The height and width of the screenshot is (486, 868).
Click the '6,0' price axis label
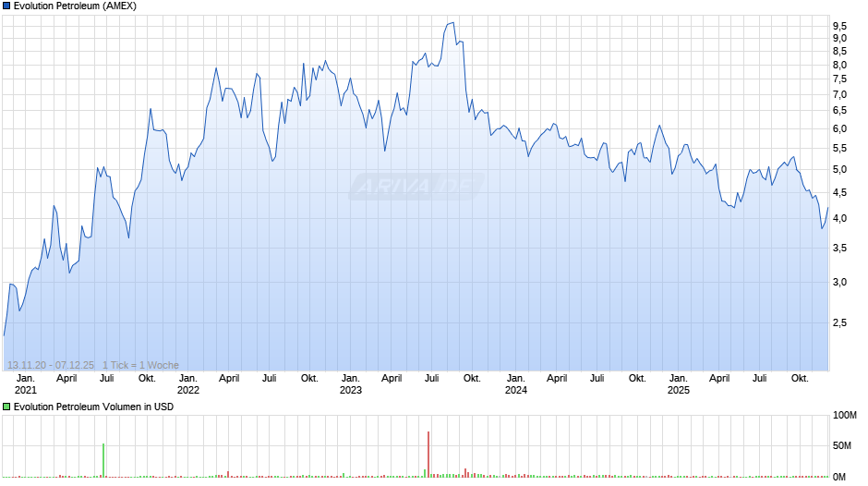pos(839,128)
